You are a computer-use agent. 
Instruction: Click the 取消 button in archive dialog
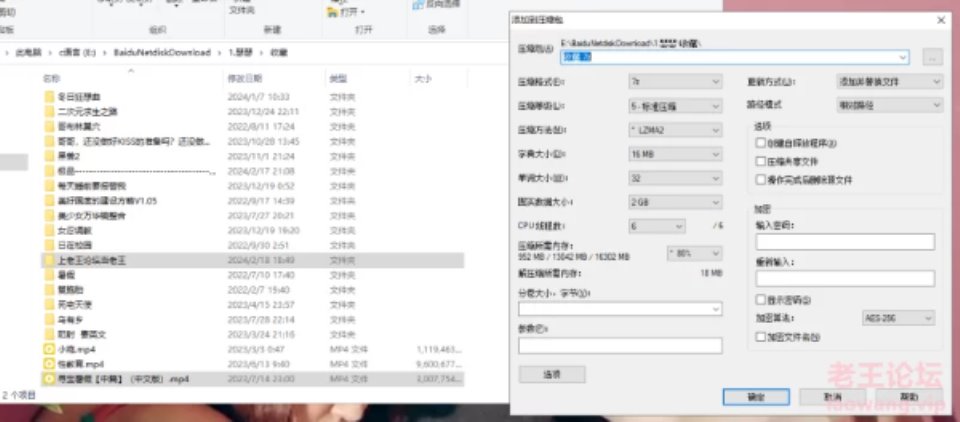tap(833, 397)
